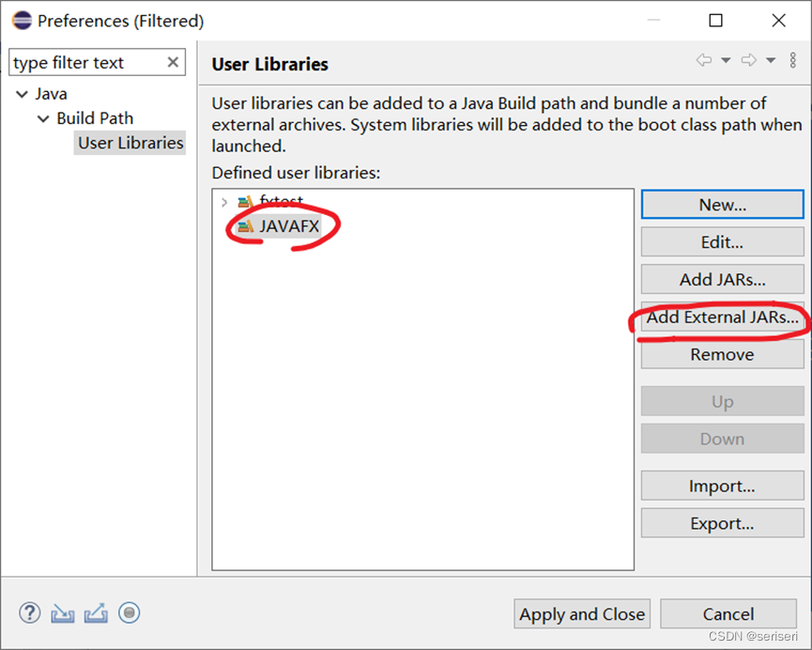Click the Eclipse logo in the title bar
The image size is (812, 650).
point(22,21)
